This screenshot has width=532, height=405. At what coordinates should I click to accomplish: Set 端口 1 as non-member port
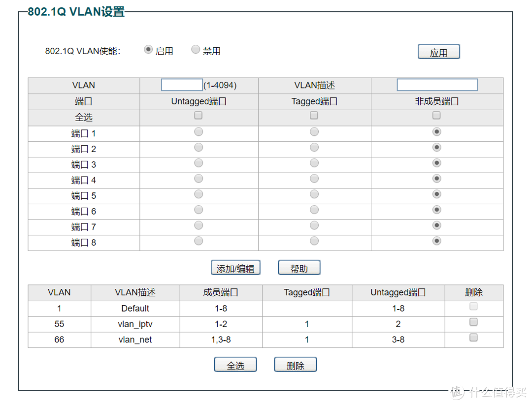[436, 132]
